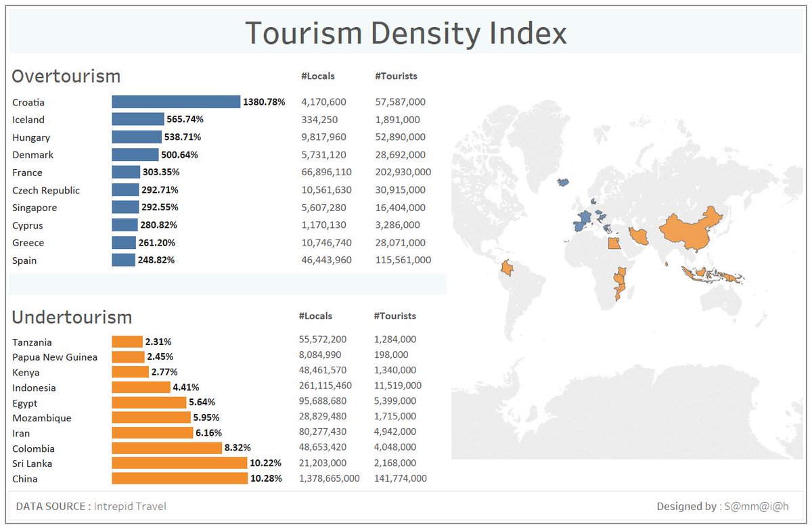The image size is (812, 529).
Task: Click the Undertourism #Tourists column header
Action: 394,316
